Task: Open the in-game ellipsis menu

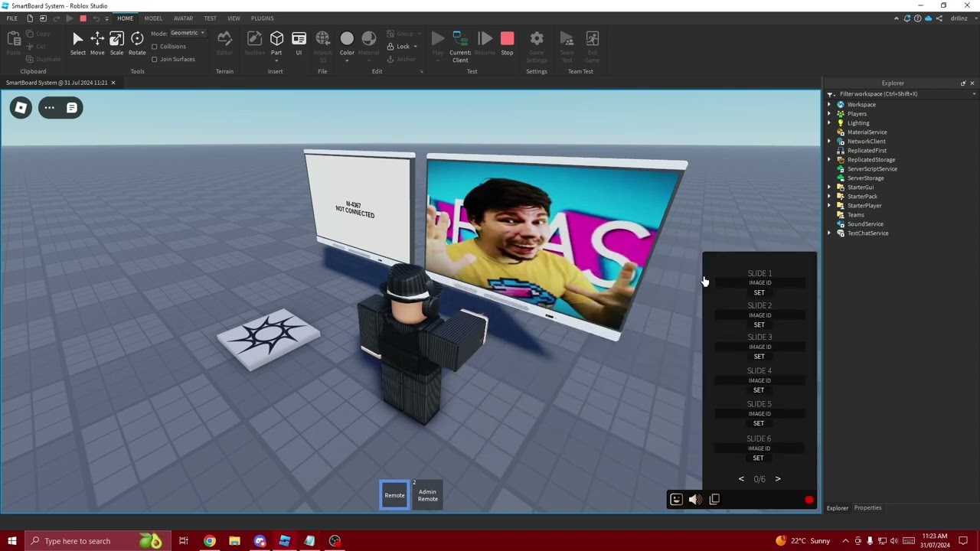Action: (49, 108)
